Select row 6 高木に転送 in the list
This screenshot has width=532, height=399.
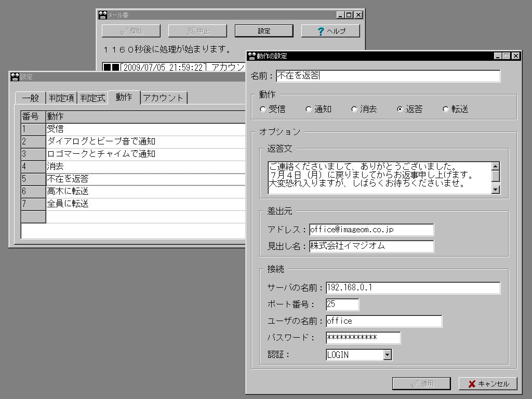click(x=145, y=192)
